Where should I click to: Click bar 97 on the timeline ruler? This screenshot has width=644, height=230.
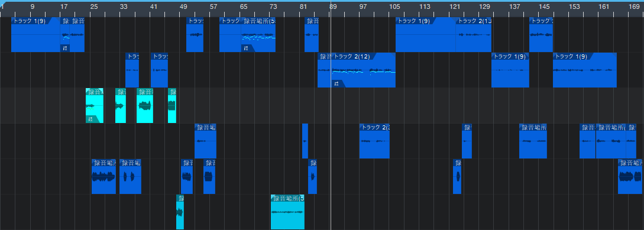coord(363,7)
